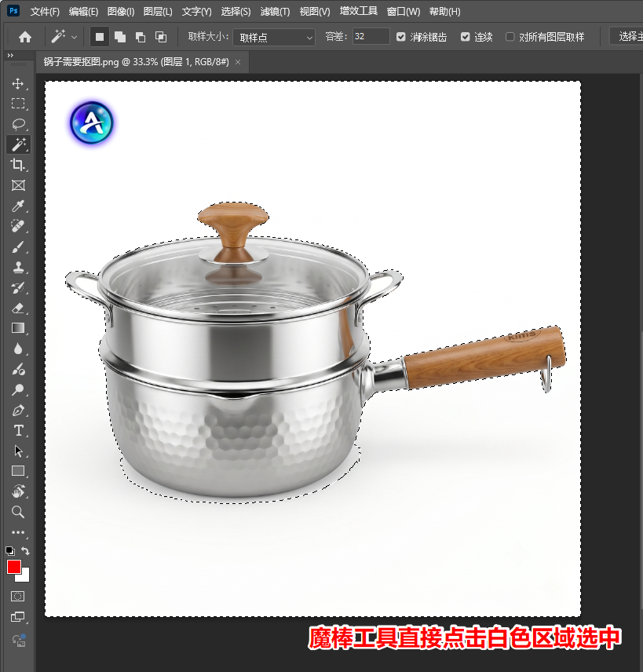Click the white background color swatch

[24, 576]
